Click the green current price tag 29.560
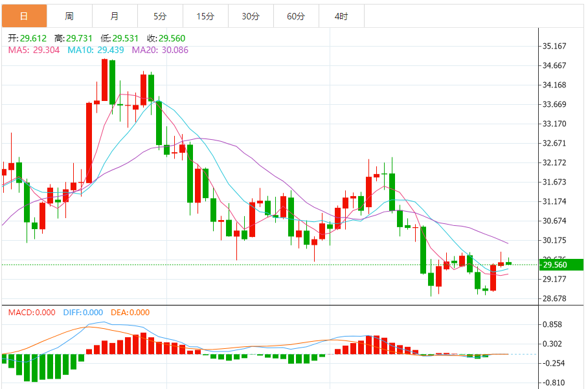Screen dimensions: 588x389 click(561, 265)
